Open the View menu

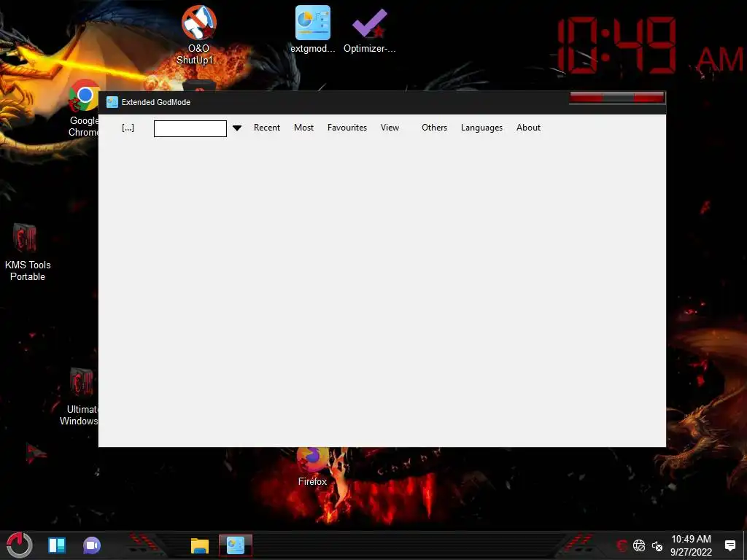(390, 128)
